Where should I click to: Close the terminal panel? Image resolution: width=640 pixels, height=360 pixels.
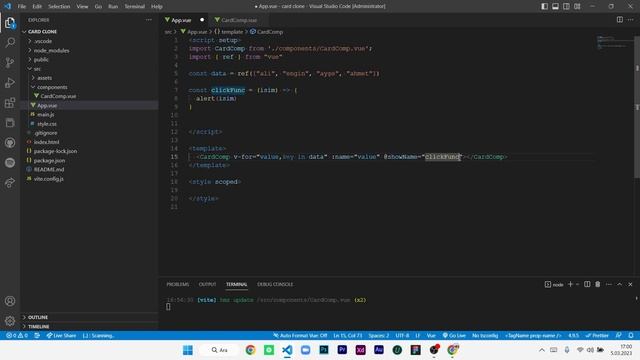[630, 284]
